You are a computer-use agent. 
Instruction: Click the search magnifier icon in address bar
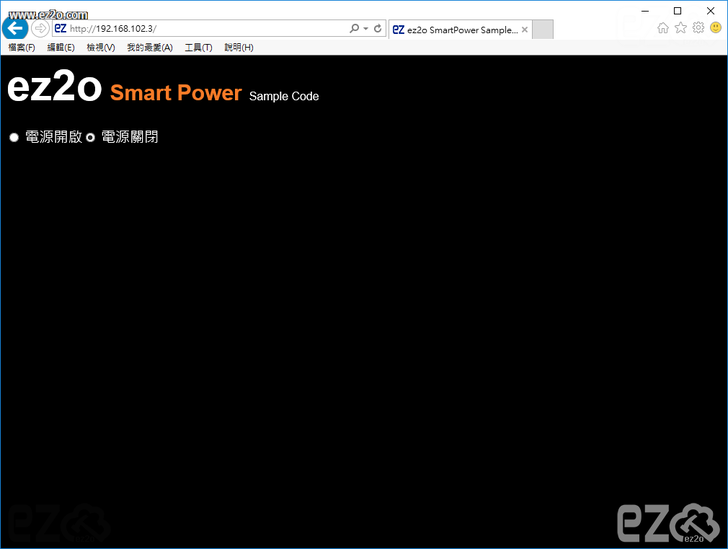354,28
